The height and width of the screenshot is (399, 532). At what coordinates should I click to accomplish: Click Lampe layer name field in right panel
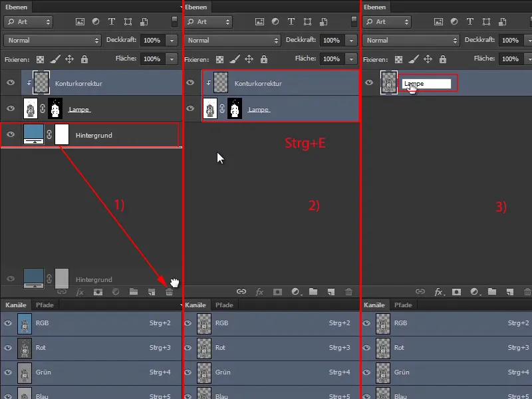pyautogui.click(x=426, y=84)
